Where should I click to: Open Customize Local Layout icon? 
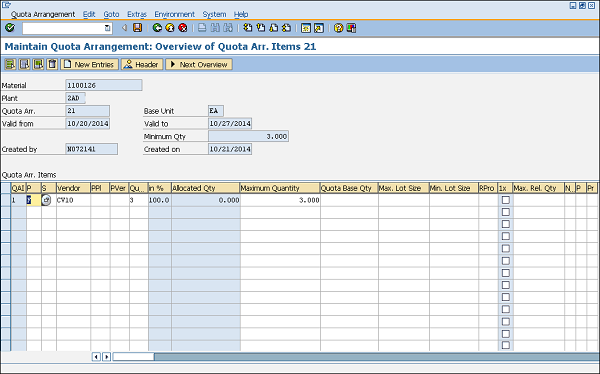pyautogui.click(x=351, y=28)
